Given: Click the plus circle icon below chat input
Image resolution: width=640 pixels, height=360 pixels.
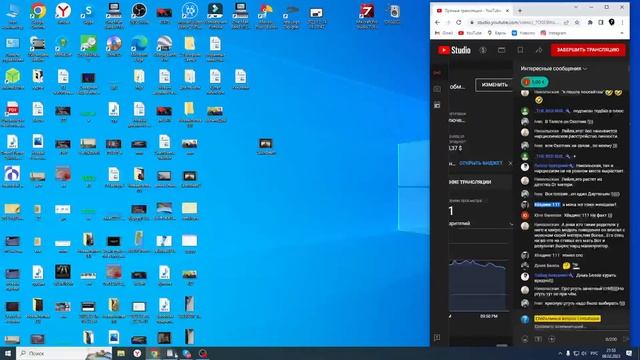Looking at the screenshot, I should coord(552,339).
